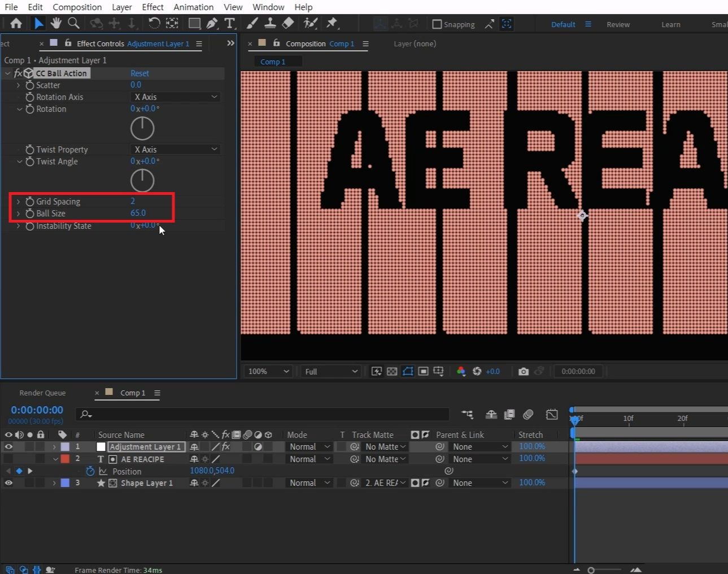The image size is (728, 574).
Task: Open the Rotation Axis dropdown
Action: [x=176, y=97]
